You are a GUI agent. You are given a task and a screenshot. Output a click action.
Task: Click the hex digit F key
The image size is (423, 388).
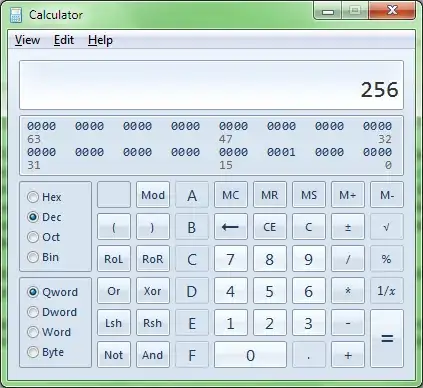tap(192, 355)
